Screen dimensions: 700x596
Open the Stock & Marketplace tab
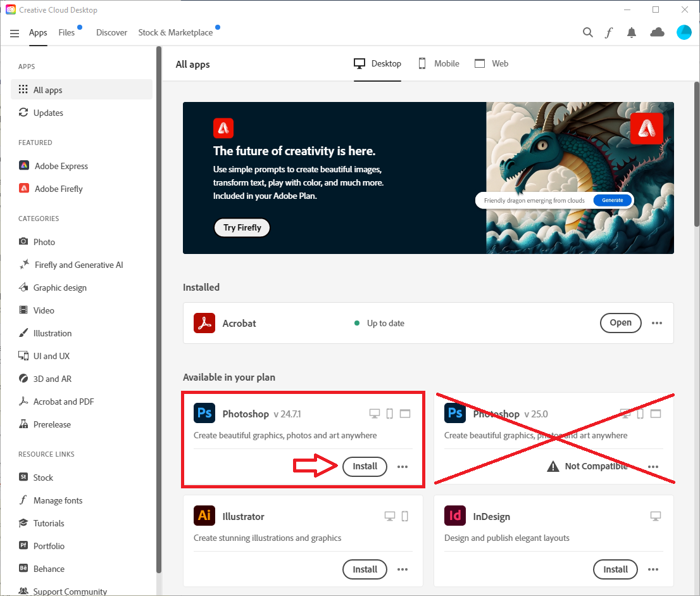click(175, 32)
